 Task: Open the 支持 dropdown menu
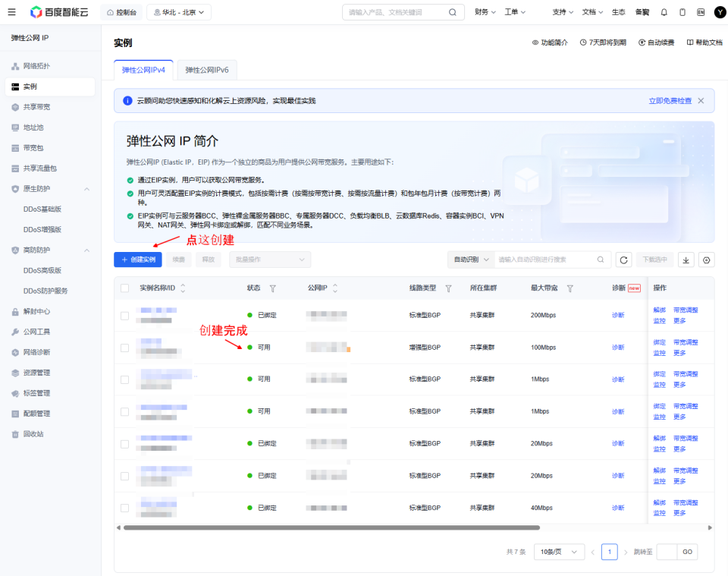563,12
